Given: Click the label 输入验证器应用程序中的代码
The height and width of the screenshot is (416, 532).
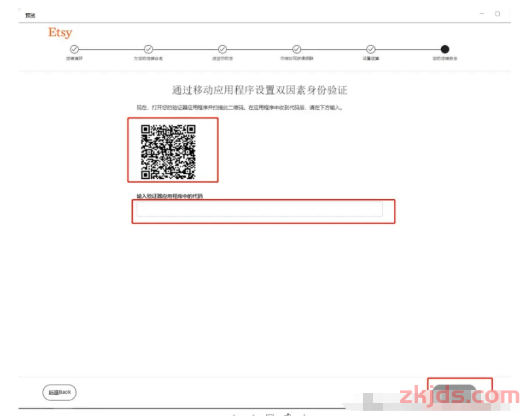Looking at the screenshot, I should click(x=169, y=196).
